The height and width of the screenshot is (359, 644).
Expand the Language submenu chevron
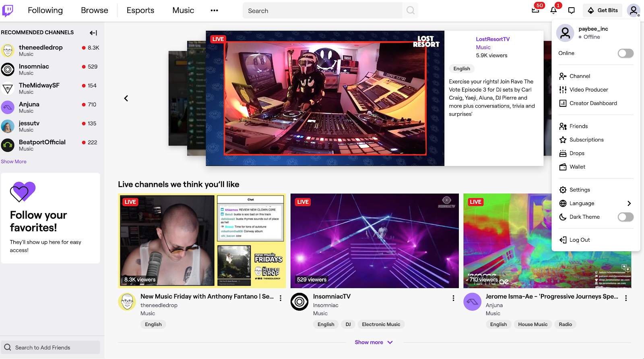[629, 203]
